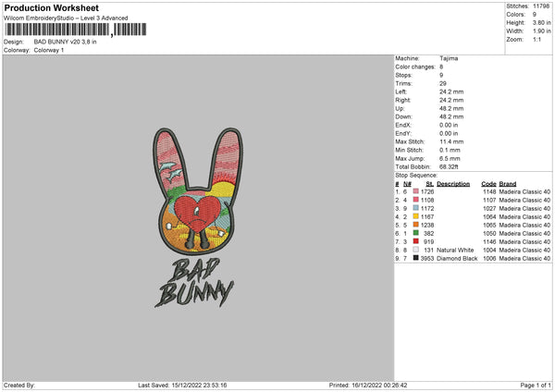
Task: Click the Zoom value 1:1
Action: click(x=536, y=39)
